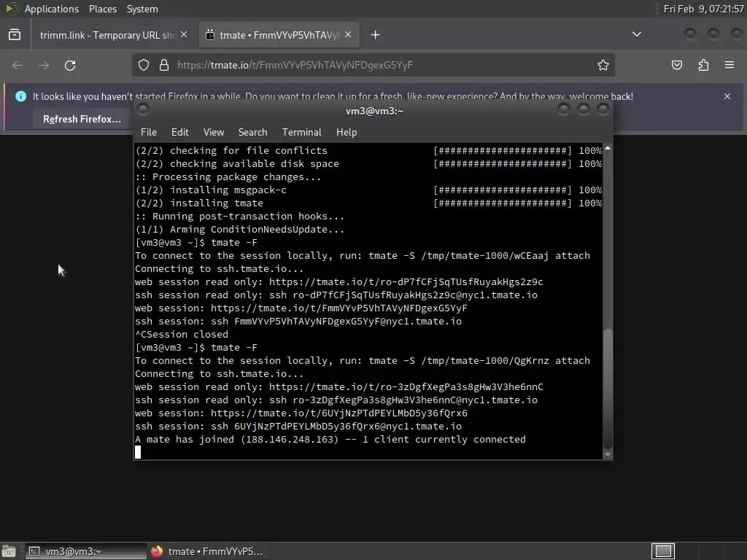The width and height of the screenshot is (747, 560).
Task: Click the show desktop icon in taskbar
Action: (9, 551)
